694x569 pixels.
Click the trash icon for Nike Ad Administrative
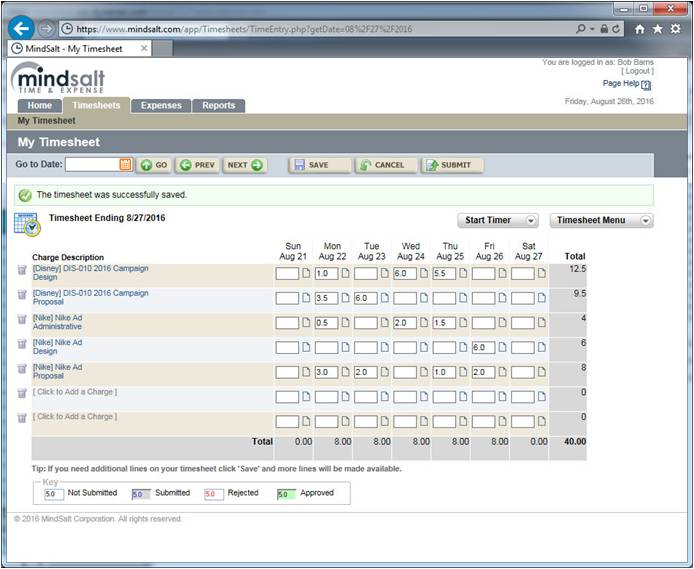pos(22,319)
